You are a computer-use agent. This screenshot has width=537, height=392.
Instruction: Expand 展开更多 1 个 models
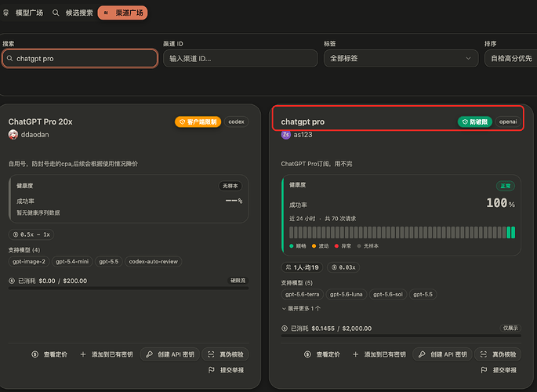pyautogui.click(x=301, y=308)
